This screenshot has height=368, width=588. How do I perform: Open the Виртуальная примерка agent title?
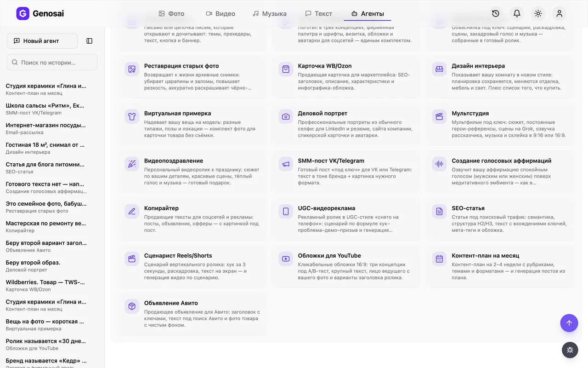click(x=178, y=113)
